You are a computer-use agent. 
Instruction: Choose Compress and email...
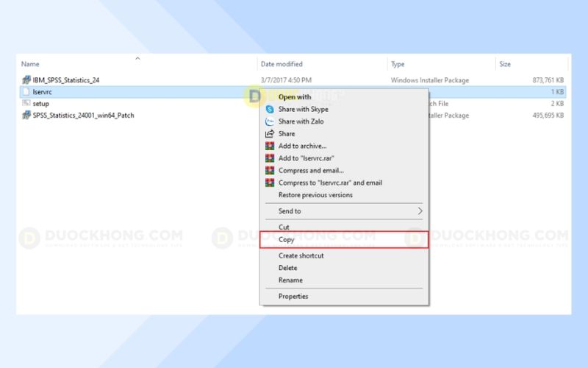(311, 171)
